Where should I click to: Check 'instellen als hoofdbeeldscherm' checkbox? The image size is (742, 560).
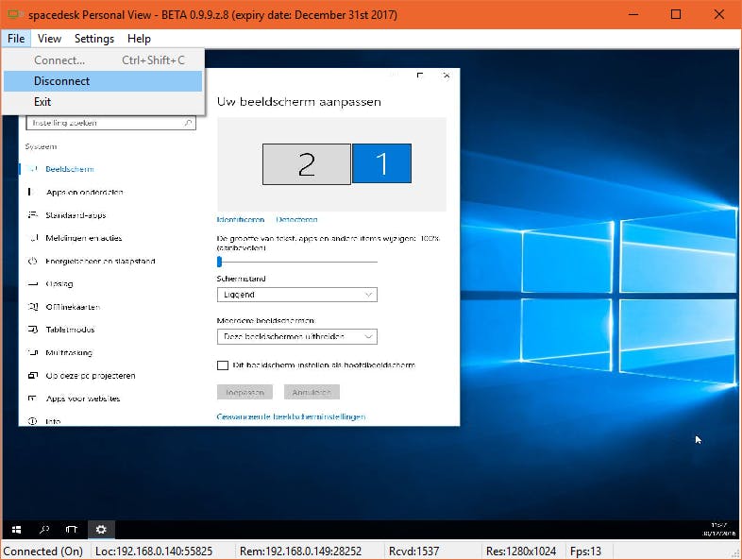point(223,365)
